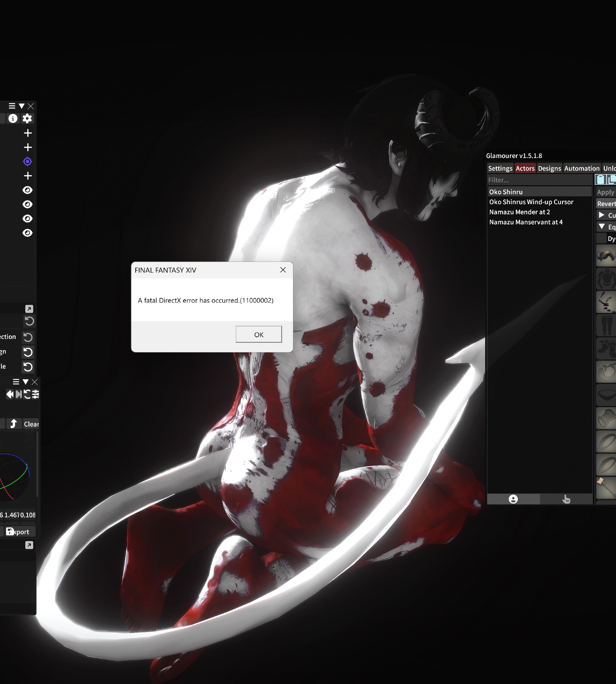Toggle the bottom eye visibility icon
616x684 pixels.
coord(27,233)
